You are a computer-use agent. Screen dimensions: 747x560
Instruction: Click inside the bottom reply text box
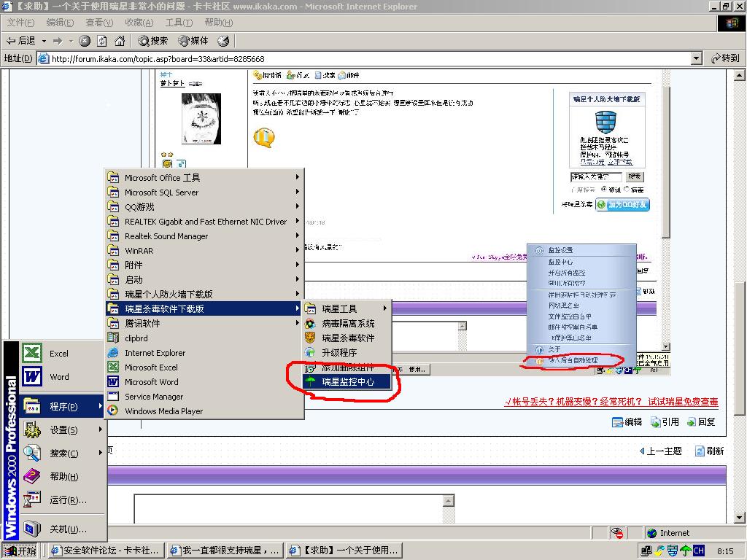(x=289, y=509)
